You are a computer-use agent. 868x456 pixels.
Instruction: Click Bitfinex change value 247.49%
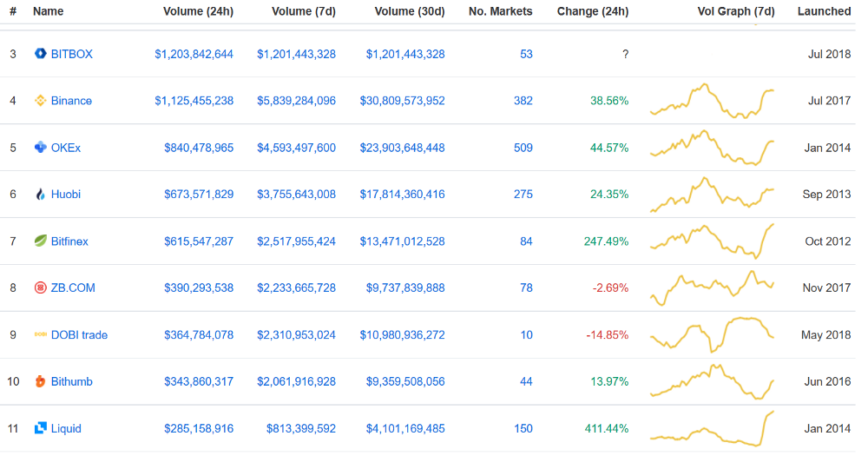(606, 241)
